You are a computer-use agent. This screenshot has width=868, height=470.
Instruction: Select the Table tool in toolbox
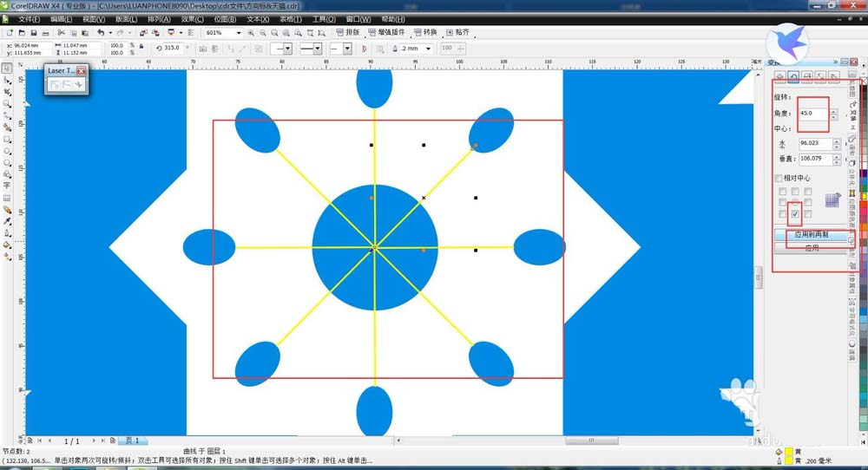7,198
